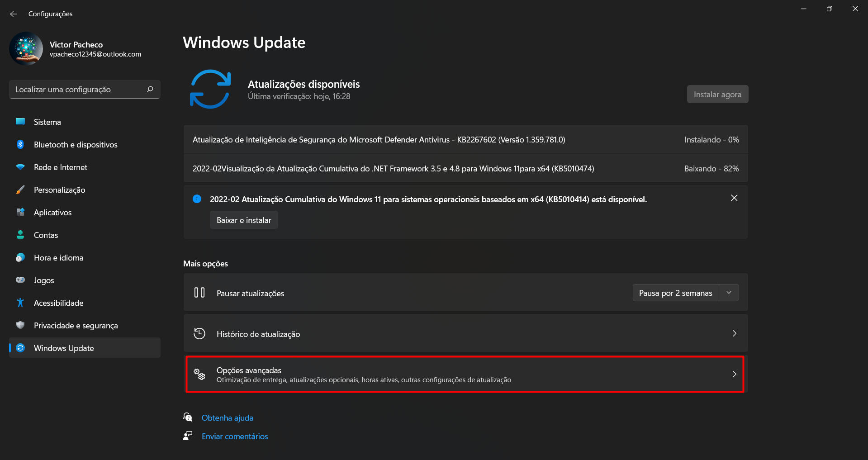The height and width of the screenshot is (460, 868).
Task: Open the Jogos section
Action: click(85, 280)
